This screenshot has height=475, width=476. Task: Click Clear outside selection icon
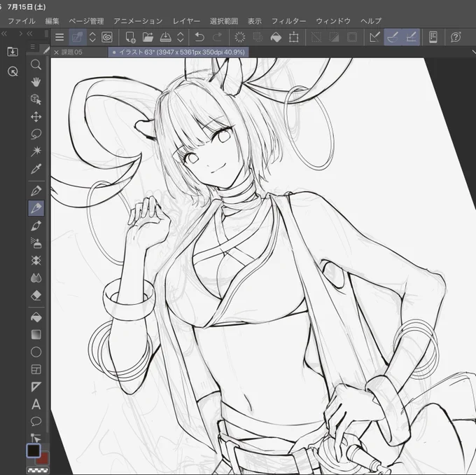pos(258,37)
